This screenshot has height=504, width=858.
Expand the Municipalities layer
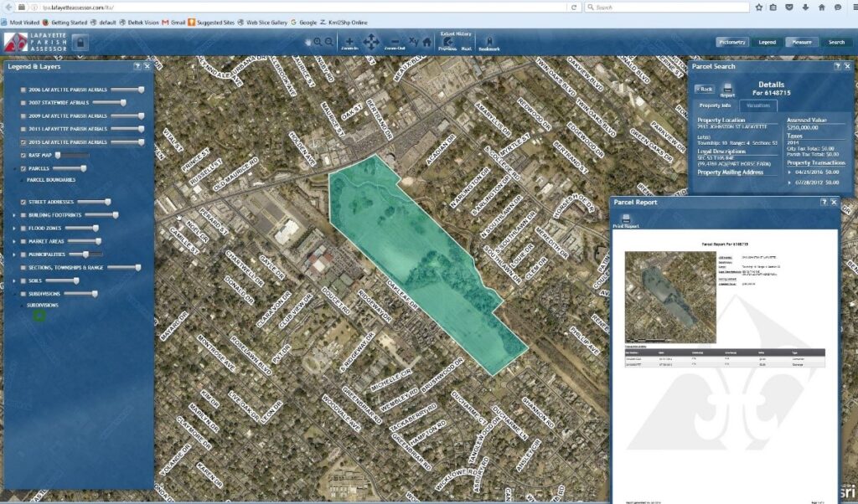point(14,255)
